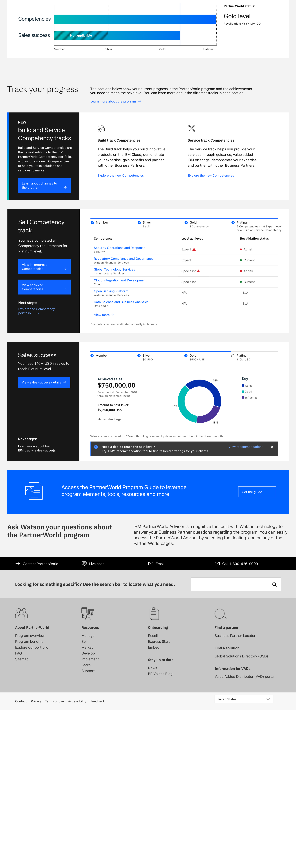Click the Service track tools icon
The width and height of the screenshot is (296, 868).
point(191,129)
